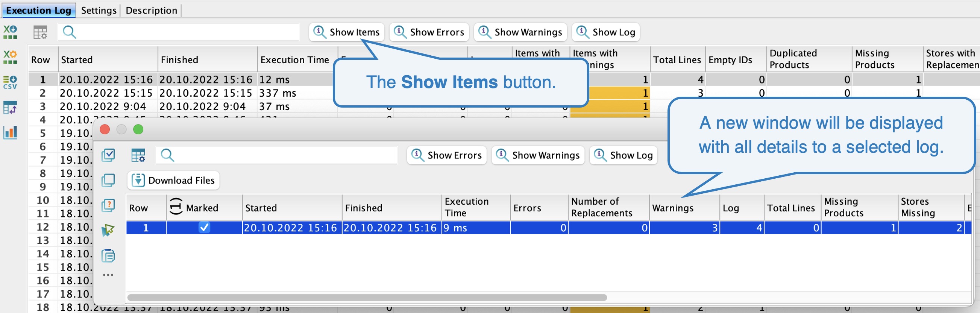The image size is (980, 313).
Task: Click the popup Total Lines column header
Action: pos(792,208)
